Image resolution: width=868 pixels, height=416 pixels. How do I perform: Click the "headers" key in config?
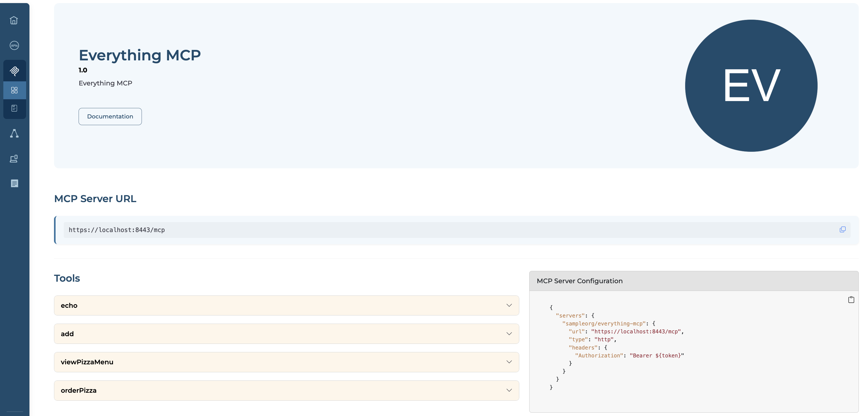583,347
